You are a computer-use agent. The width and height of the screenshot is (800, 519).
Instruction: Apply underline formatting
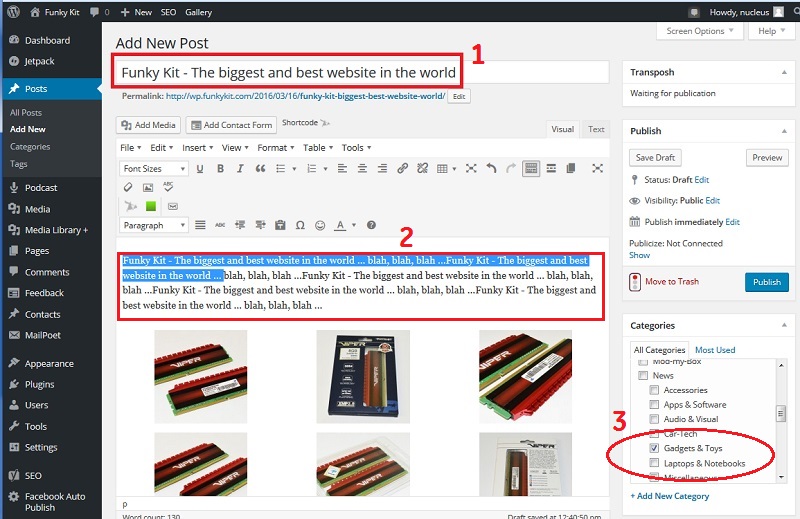click(200, 168)
